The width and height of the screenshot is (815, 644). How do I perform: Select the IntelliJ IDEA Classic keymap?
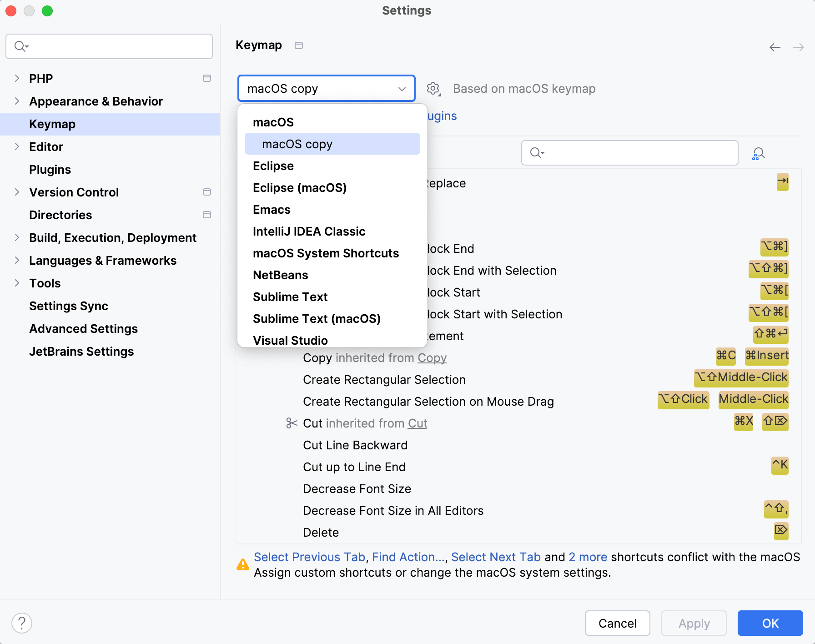(x=309, y=231)
